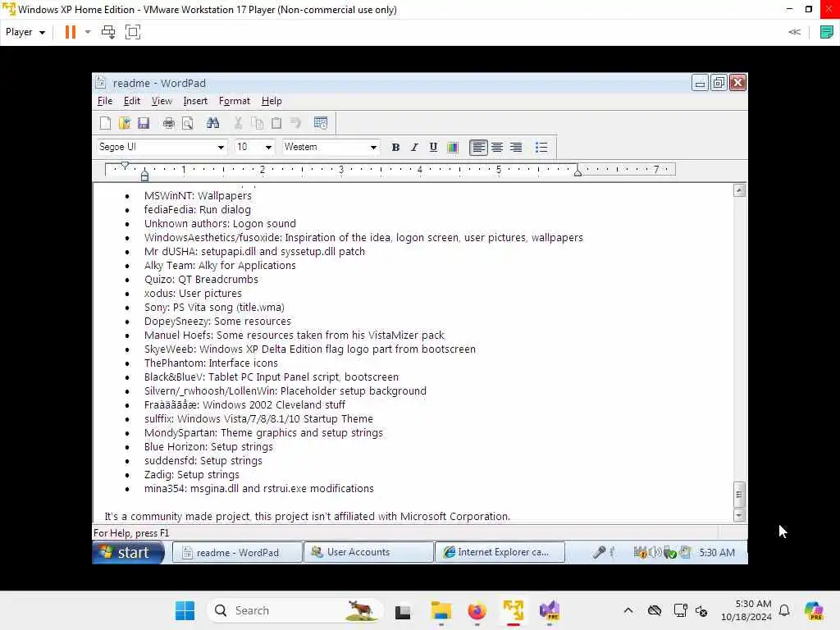Switch to Internet Explorer taskbar button
The height and width of the screenshot is (630, 840).
(500, 552)
